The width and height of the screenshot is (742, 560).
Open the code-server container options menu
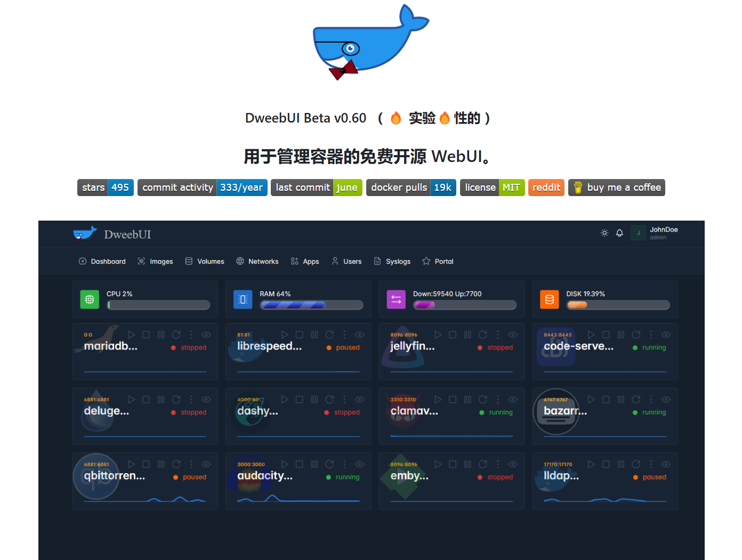tap(651, 335)
